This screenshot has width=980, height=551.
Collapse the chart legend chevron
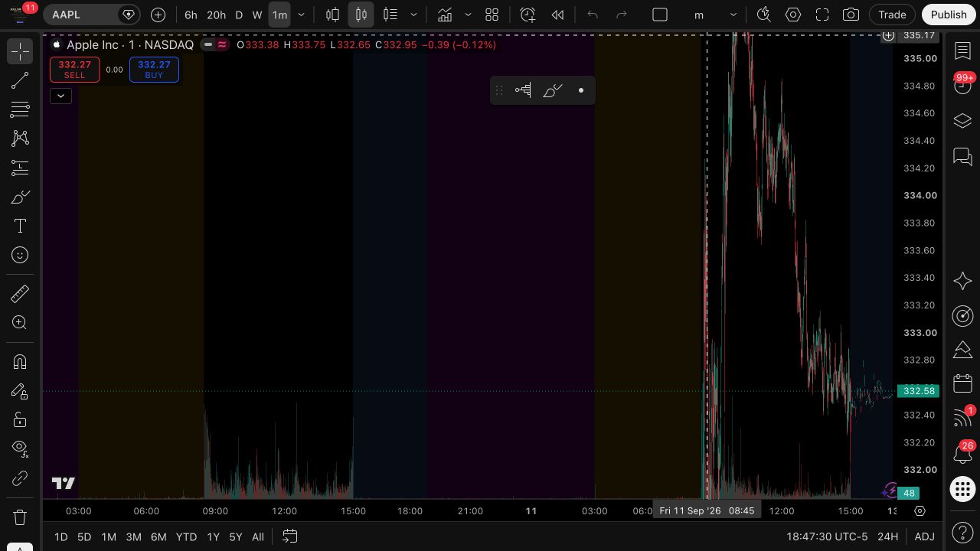pos(60,96)
